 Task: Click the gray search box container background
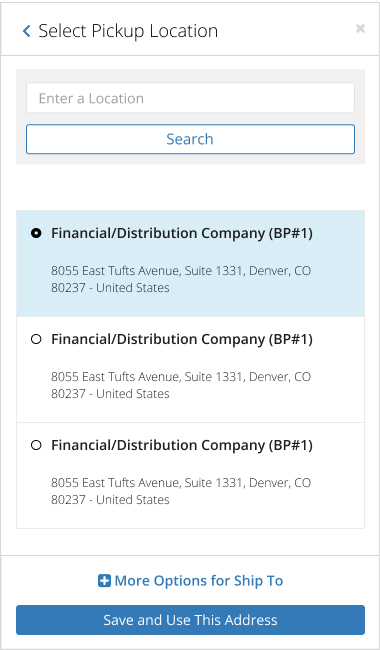190,76
